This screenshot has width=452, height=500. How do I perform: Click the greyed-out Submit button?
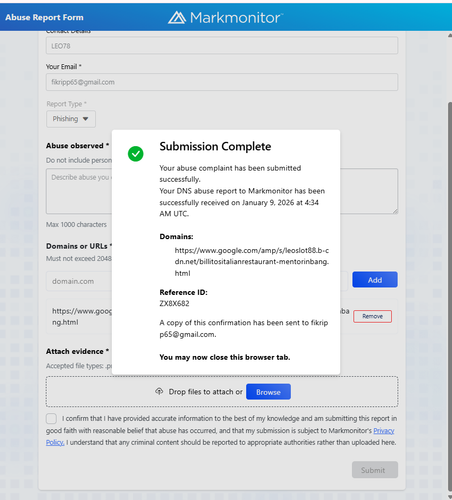click(375, 470)
